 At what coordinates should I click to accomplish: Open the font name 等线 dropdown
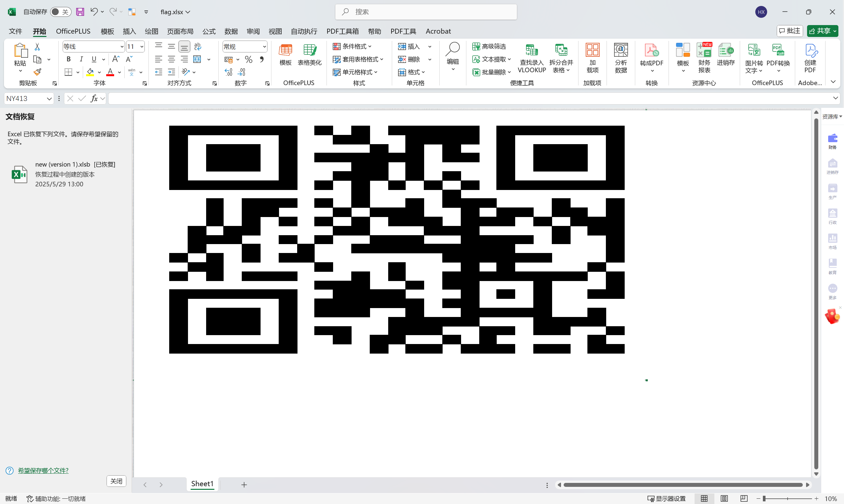point(122,47)
